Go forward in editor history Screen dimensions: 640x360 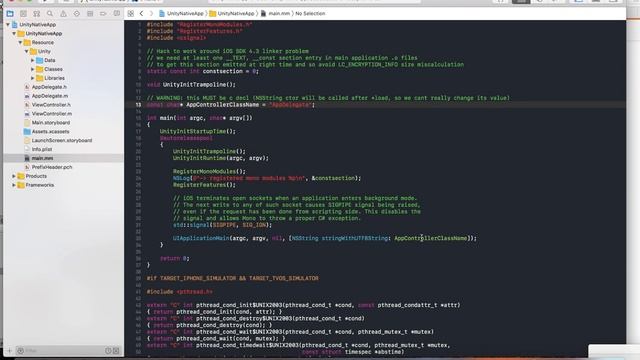(151, 13)
